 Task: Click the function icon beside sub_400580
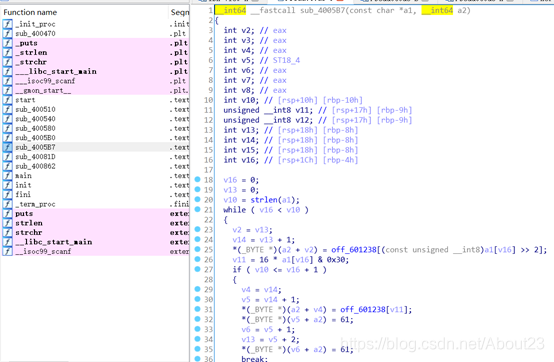point(7,128)
